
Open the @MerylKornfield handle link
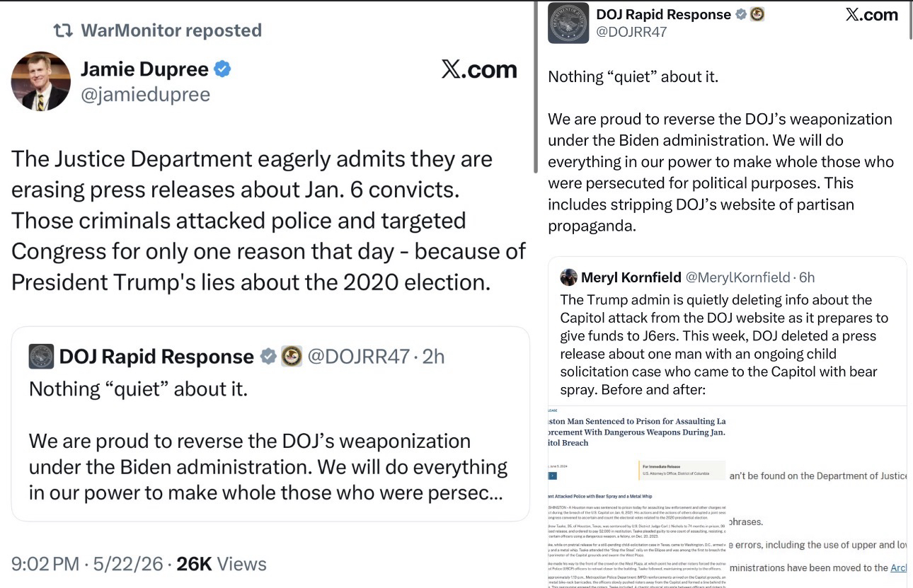(x=738, y=277)
